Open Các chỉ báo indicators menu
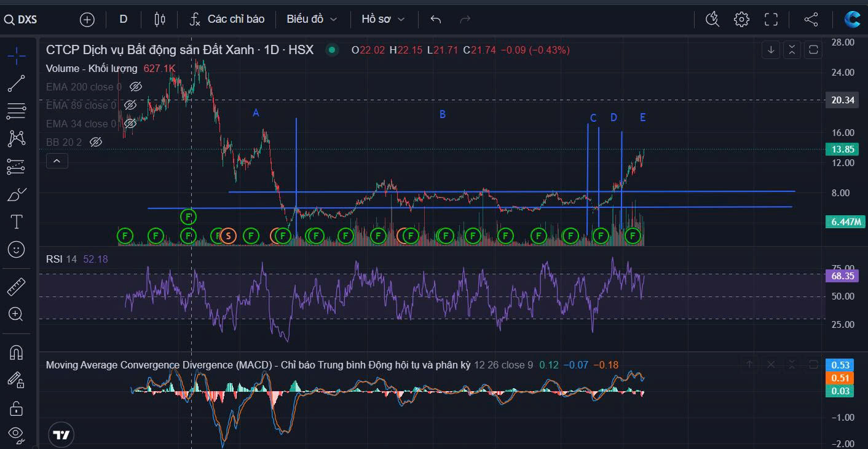Viewport: 868px width, 449px height. click(x=227, y=19)
